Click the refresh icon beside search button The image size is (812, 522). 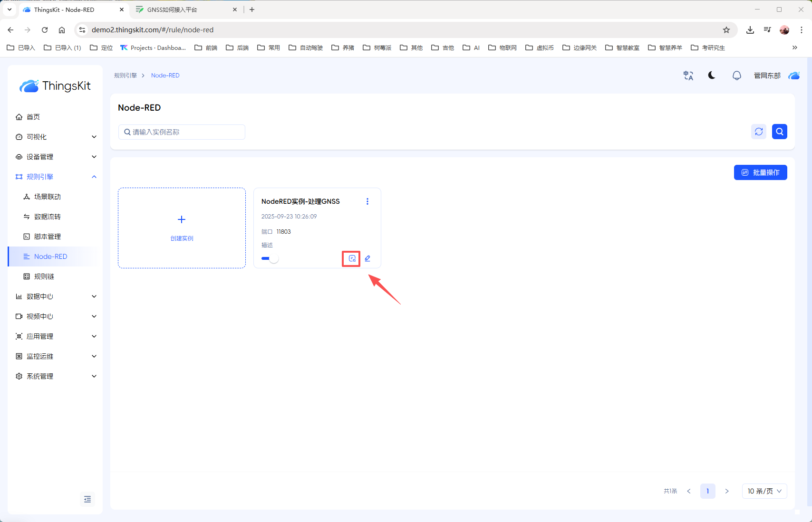pos(759,132)
